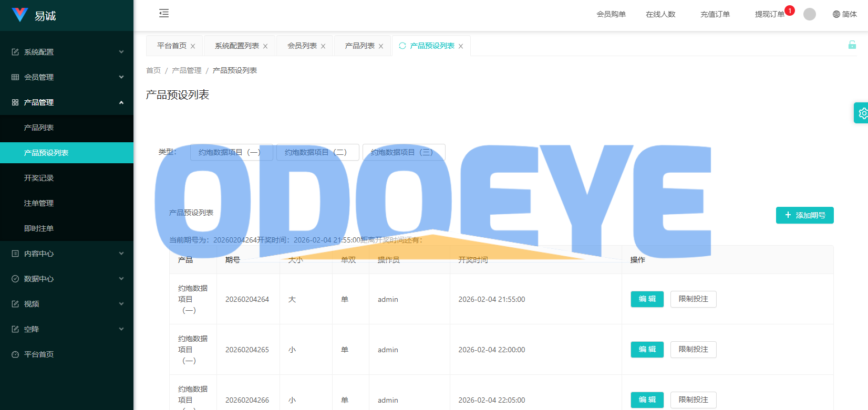868x410 pixels.
Task: Click 编辑 for period 20260204265
Action: [647, 350]
